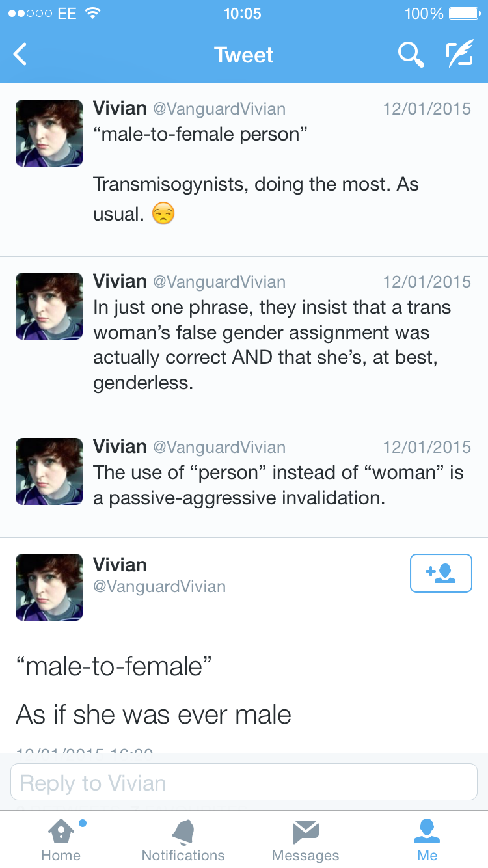This screenshot has height=868, width=488.
Task: Tap @VanguardVivian handle in main tweet
Action: point(159,586)
